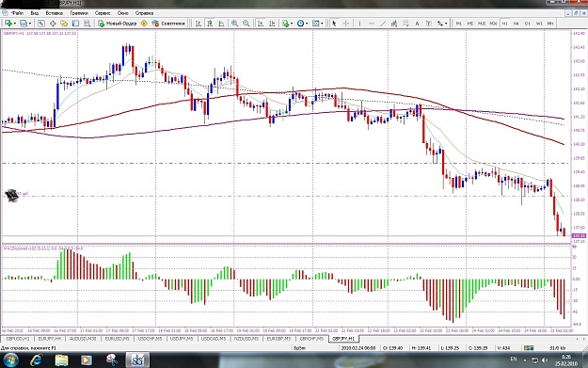This screenshot has height=368, width=588.
Task: Open Windows Explorer folder on taskbar
Action: (x=61, y=360)
